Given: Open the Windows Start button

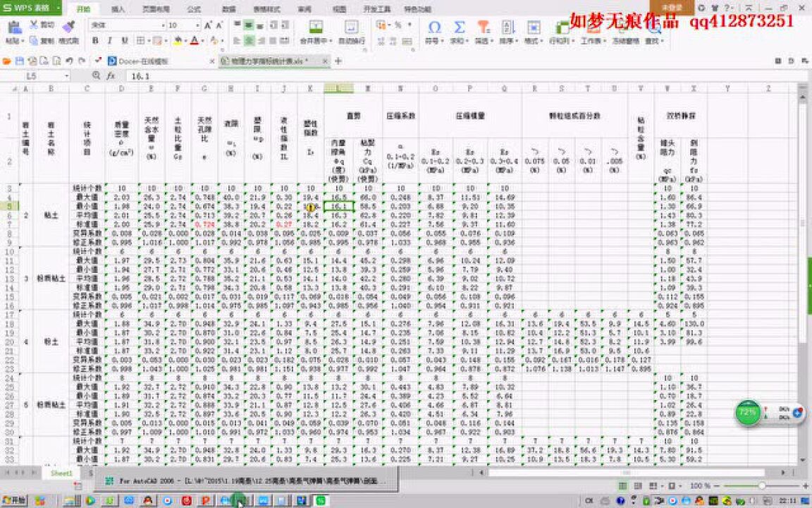Looking at the screenshot, I should click(14, 501).
